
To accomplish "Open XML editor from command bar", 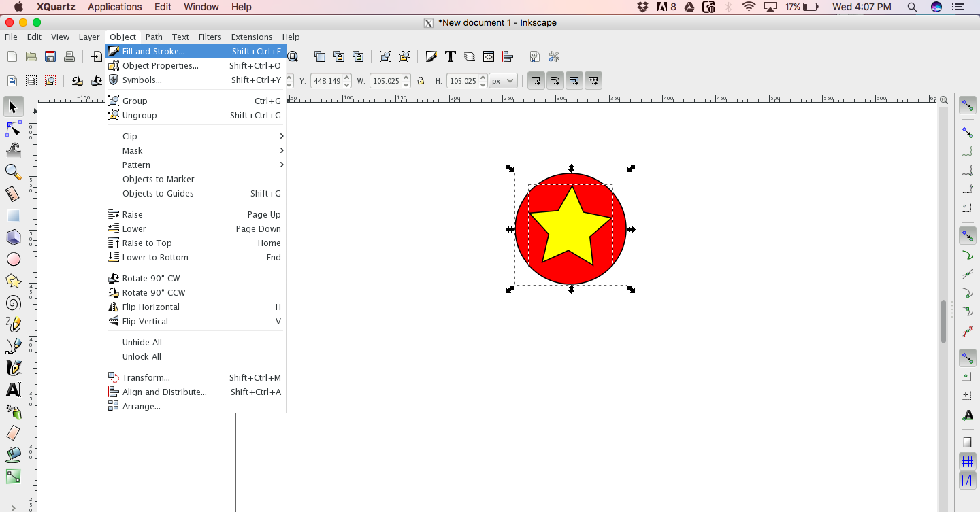I will [488, 56].
